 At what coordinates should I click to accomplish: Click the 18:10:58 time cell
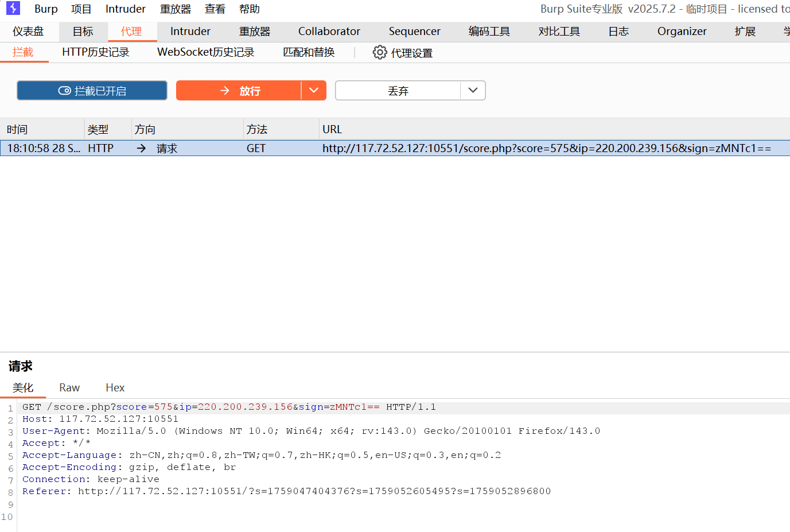(44, 148)
